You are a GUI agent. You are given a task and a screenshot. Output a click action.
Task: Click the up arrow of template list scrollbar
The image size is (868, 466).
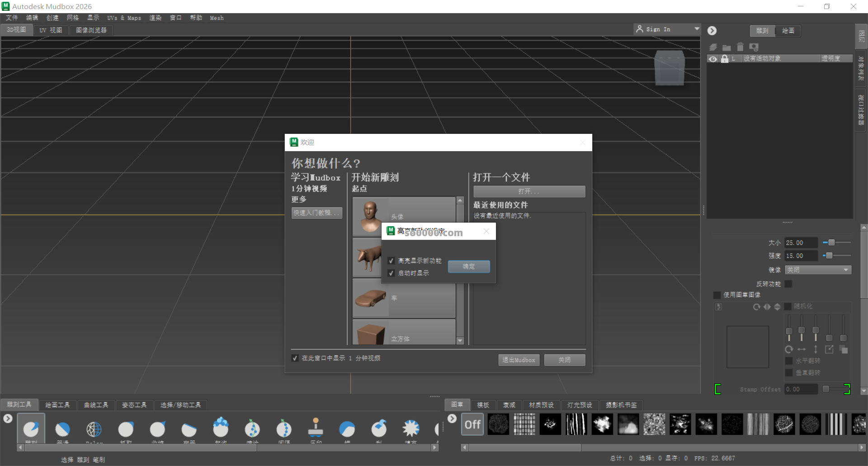tap(460, 200)
